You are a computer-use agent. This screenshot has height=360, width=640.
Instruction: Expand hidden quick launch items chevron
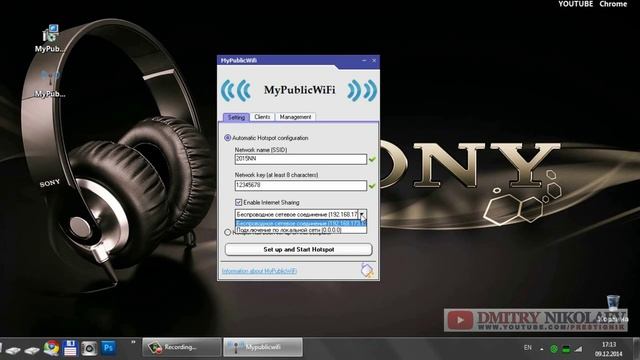[133, 342]
